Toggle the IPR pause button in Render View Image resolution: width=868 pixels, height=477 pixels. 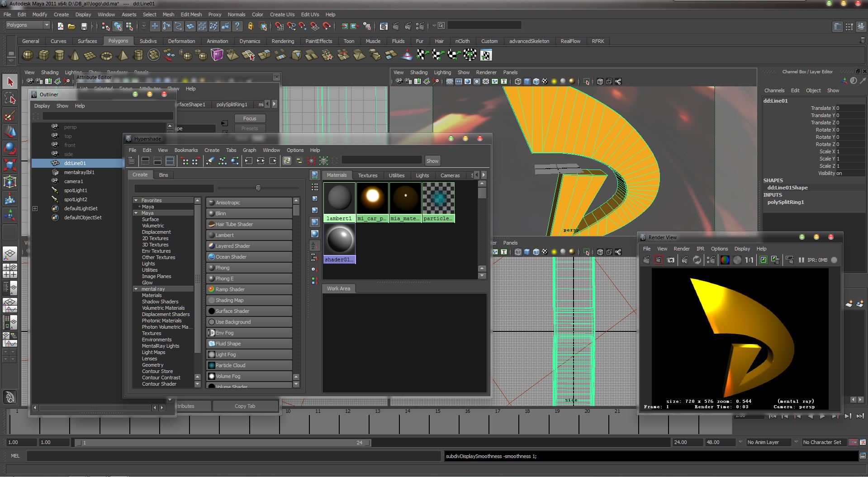click(801, 260)
